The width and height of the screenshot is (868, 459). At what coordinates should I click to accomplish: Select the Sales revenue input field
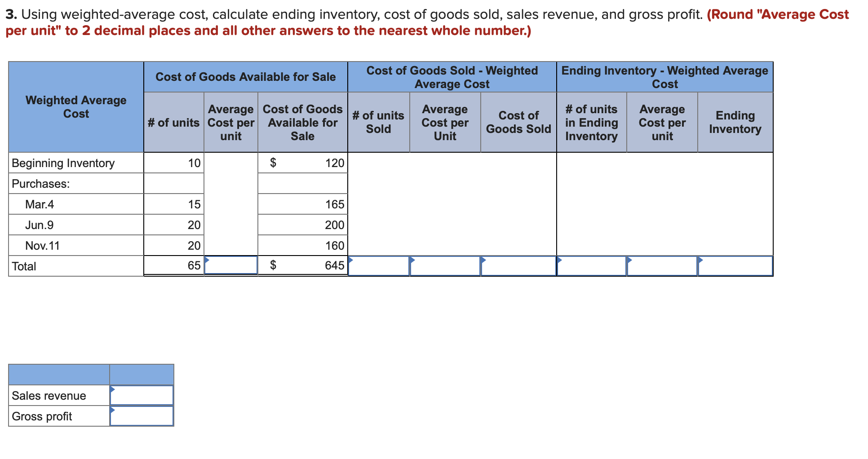click(x=142, y=395)
